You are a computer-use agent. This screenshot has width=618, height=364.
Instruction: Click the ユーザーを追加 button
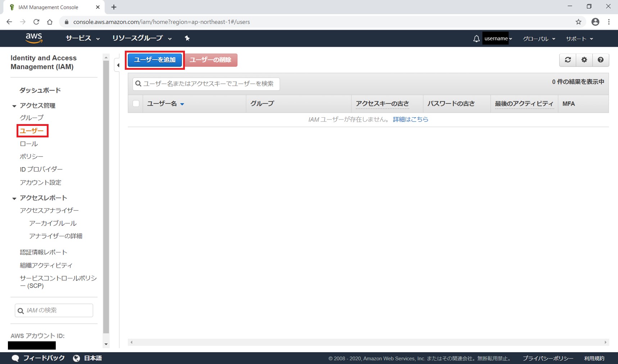[155, 60]
